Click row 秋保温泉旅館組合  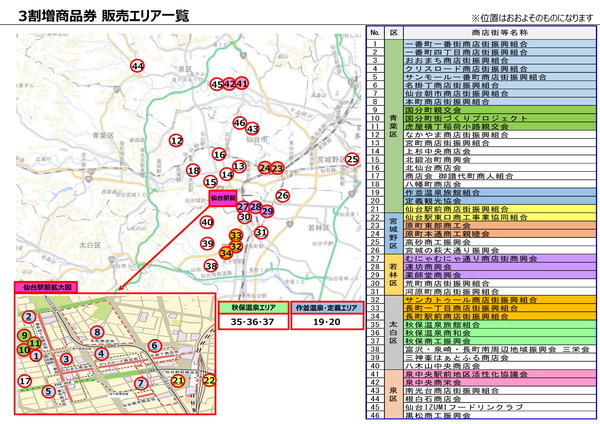500,325
